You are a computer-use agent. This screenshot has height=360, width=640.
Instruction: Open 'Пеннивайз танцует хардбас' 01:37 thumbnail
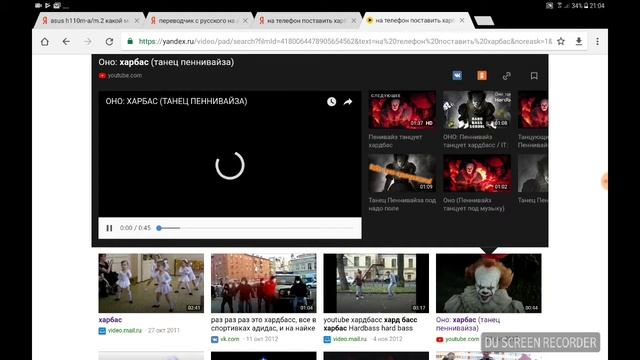(402, 110)
